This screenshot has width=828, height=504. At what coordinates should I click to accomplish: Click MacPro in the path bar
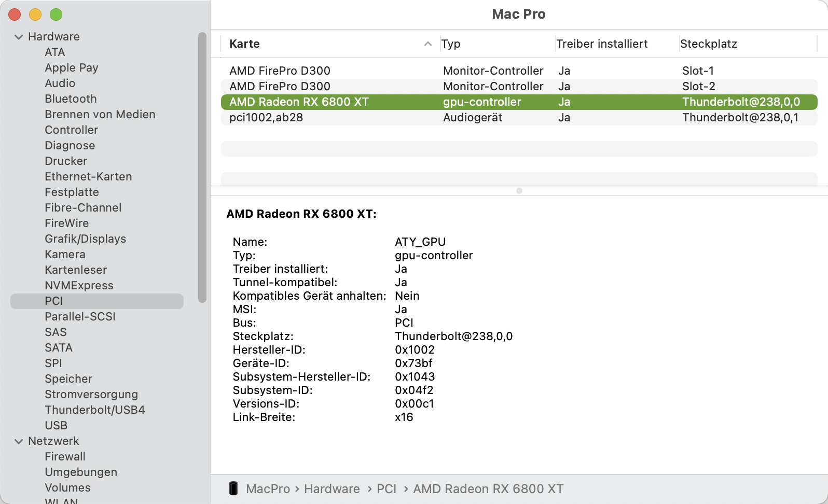point(268,489)
